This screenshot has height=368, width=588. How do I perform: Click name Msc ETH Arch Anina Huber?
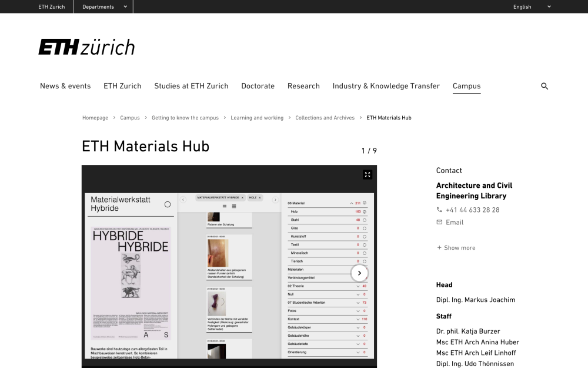pos(477,342)
